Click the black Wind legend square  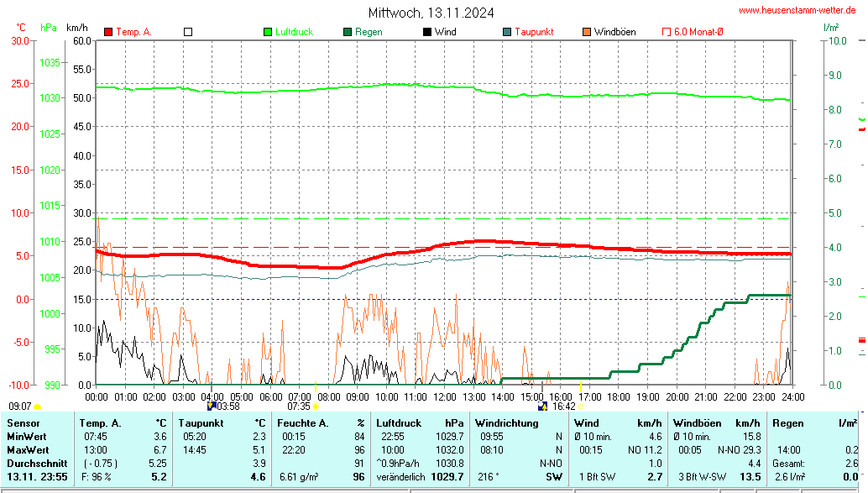point(427,32)
